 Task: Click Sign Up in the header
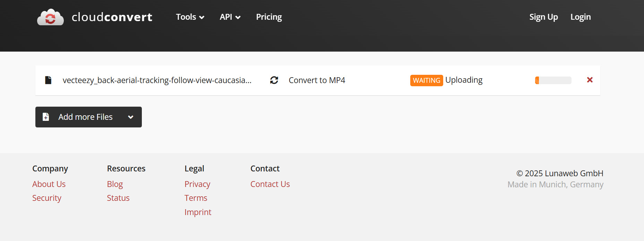pyautogui.click(x=543, y=17)
